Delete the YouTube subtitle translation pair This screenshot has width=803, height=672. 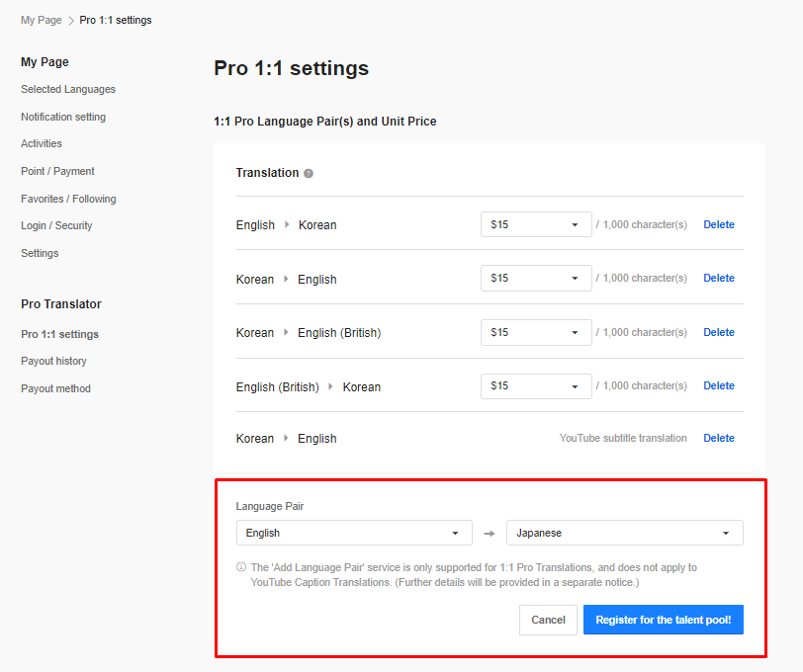tap(719, 438)
